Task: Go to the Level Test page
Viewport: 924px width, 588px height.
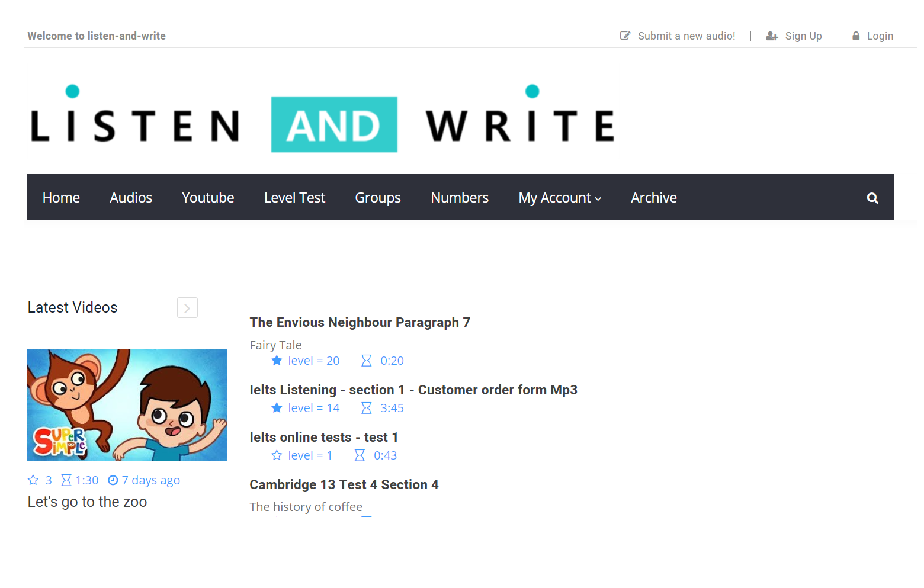Action: [x=294, y=198]
